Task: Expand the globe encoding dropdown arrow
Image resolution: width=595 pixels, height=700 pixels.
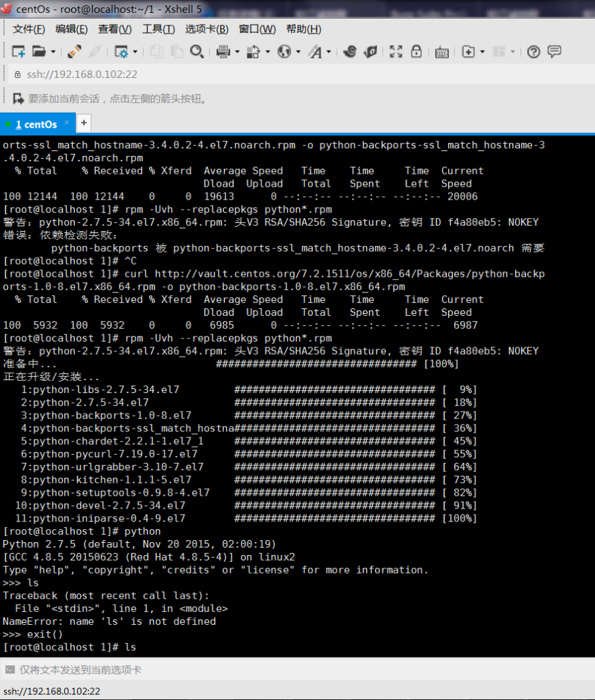Action: pyautogui.click(x=298, y=52)
